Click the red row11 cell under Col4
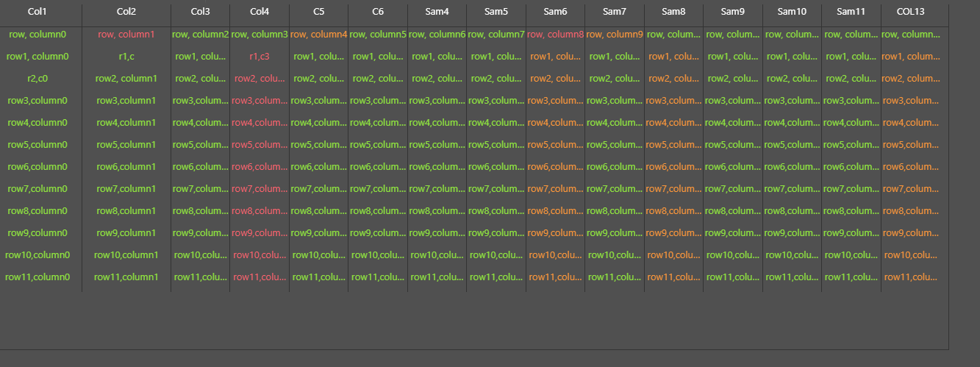Screen dimensions: 980x367 click(x=260, y=277)
